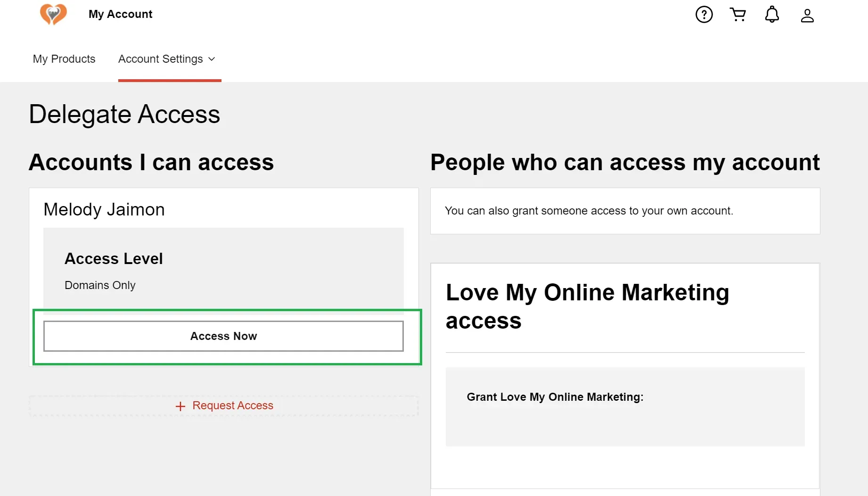Open the shopping cart icon
The height and width of the screenshot is (496, 868).
click(738, 15)
